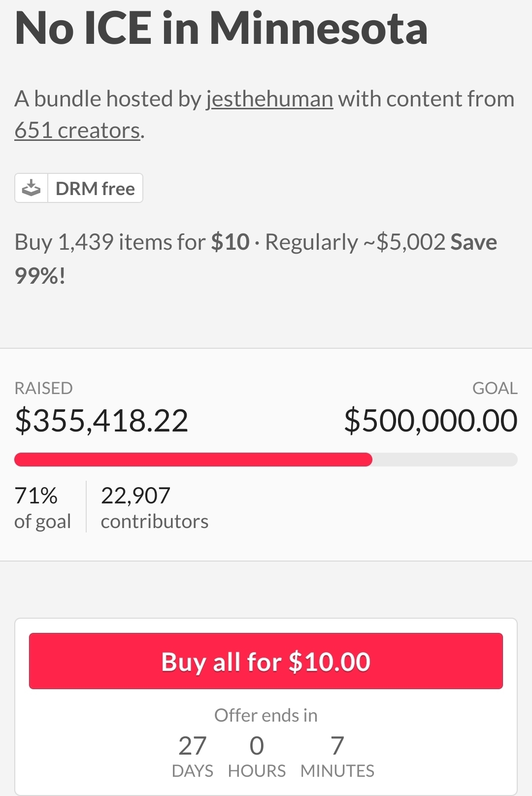
Task: Click the DRM free download icon
Action: [32, 188]
